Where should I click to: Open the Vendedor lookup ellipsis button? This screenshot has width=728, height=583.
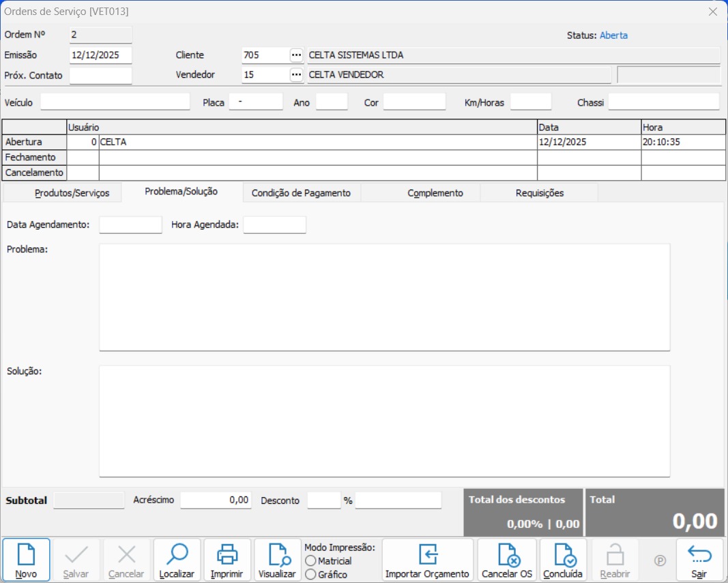click(296, 75)
